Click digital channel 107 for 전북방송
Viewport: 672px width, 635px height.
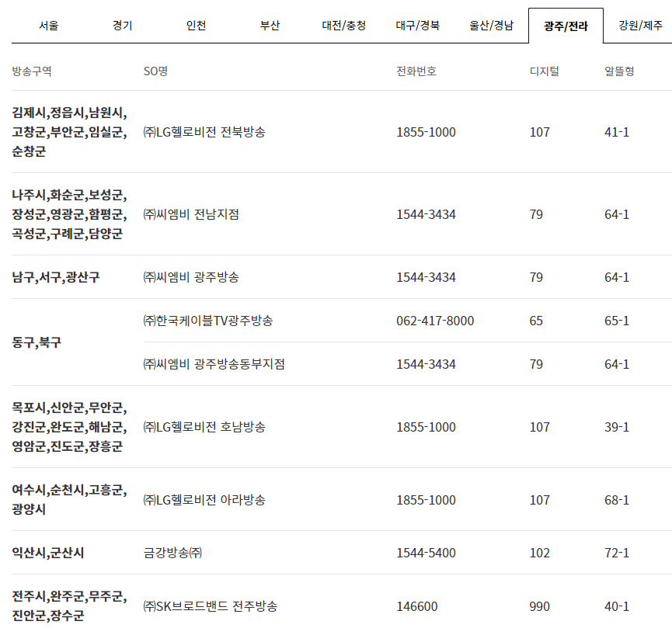[540, 132]
